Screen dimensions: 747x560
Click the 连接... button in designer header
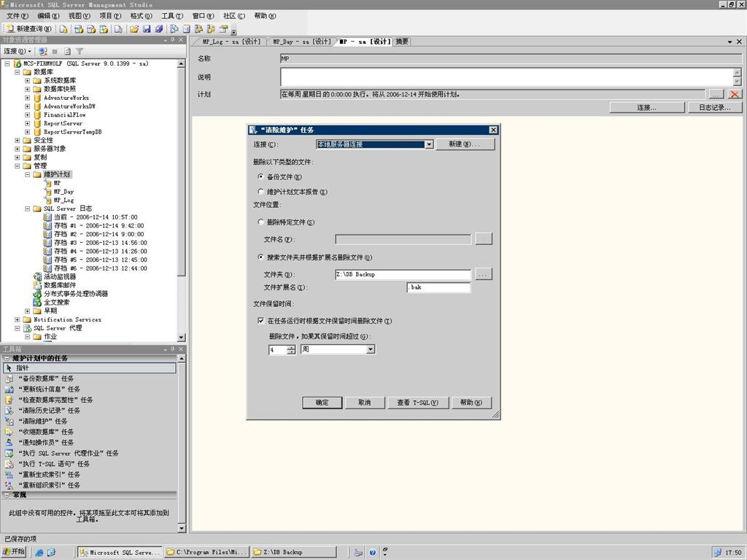[x=647, y=108]
